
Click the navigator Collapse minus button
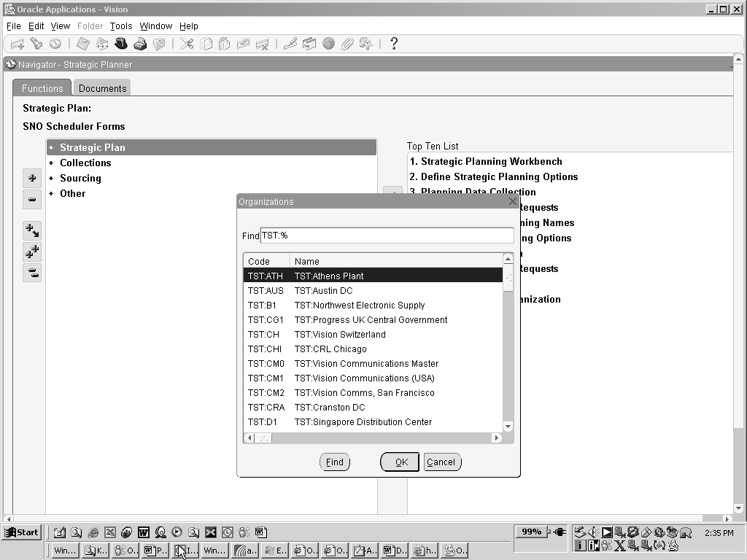32,199
